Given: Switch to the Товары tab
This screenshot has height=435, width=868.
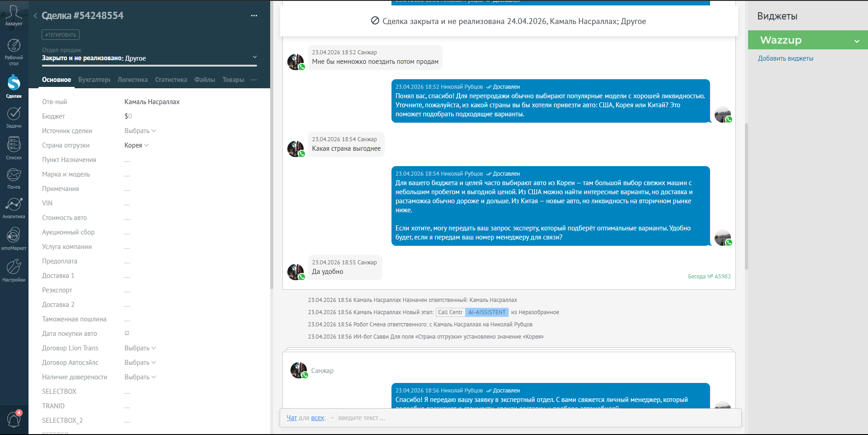Looking at the screenshot, I should (x=233, y=80).
